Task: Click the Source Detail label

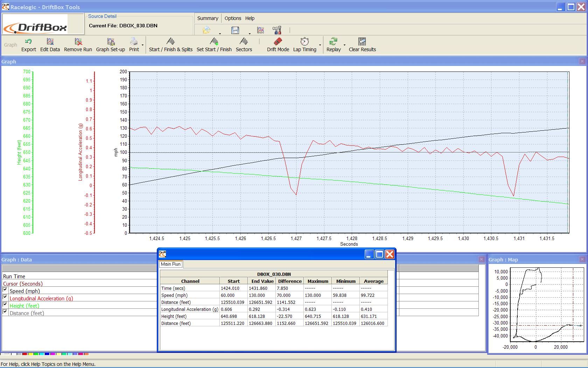Action: 102,16
